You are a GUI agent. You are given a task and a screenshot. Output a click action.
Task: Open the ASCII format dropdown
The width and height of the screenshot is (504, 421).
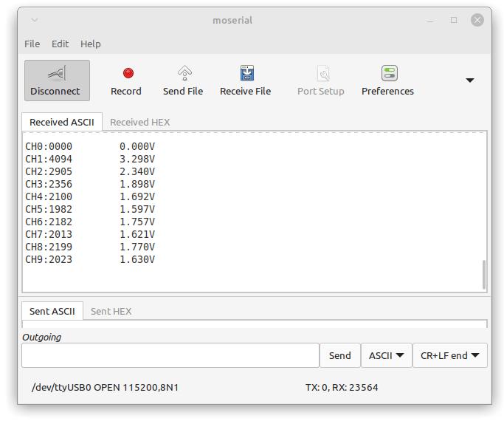point(387,355)
